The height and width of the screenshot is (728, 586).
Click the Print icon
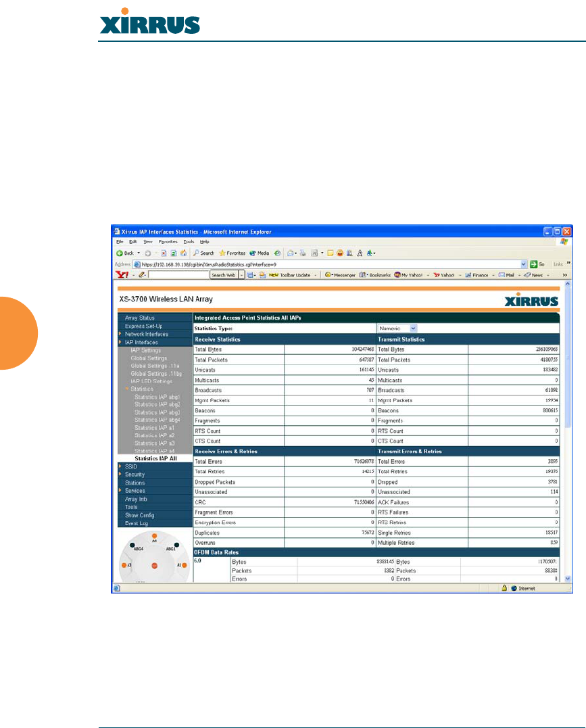303,253
